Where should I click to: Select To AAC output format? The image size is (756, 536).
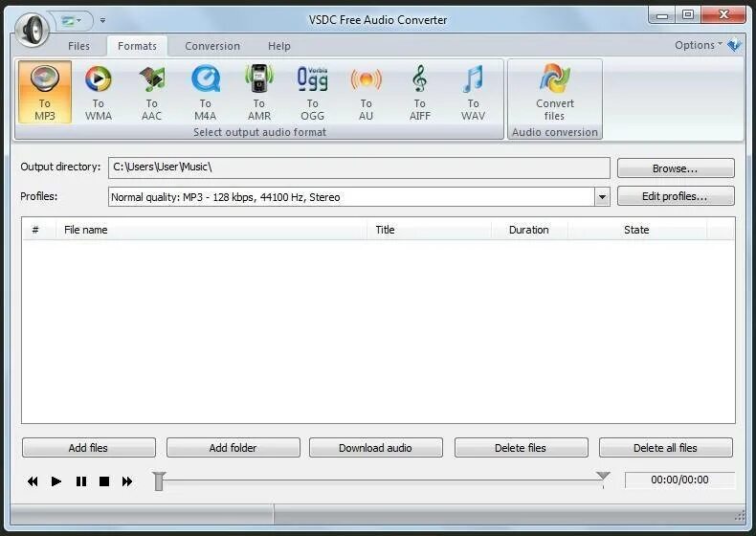click(x=152, y=93)
